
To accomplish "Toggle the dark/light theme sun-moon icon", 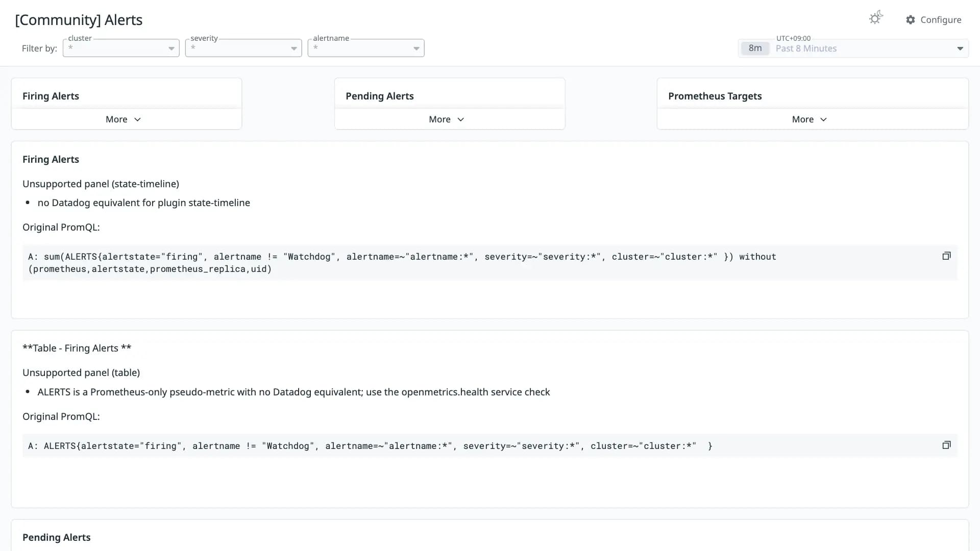I will [876, 18].
